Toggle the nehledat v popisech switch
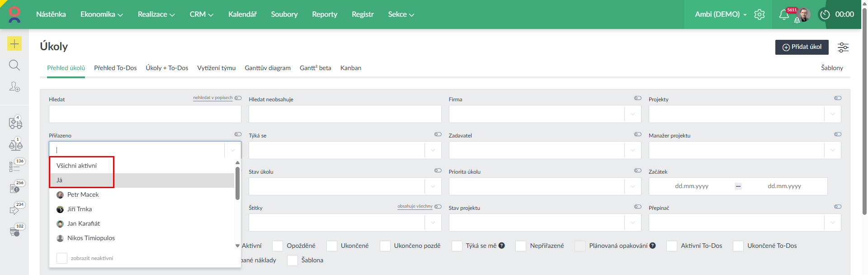The width and height of the screenshot is (868, 275). (x=238, y=98)
